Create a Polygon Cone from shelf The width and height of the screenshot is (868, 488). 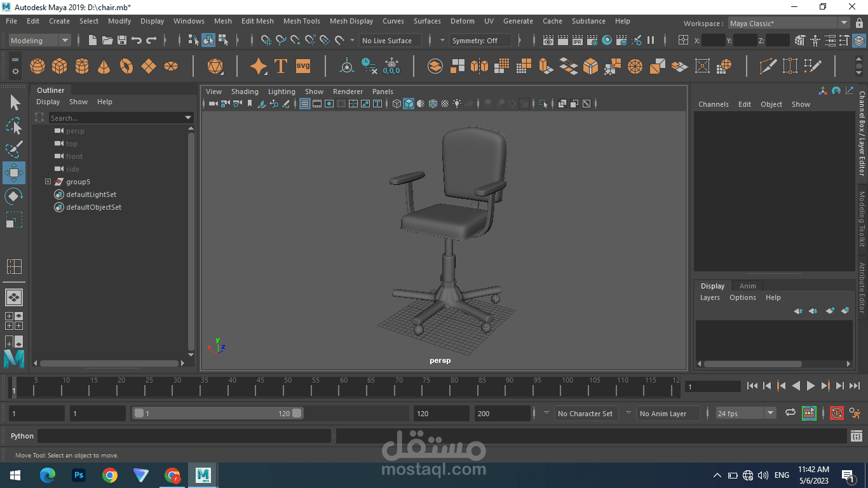pos(104,66)
